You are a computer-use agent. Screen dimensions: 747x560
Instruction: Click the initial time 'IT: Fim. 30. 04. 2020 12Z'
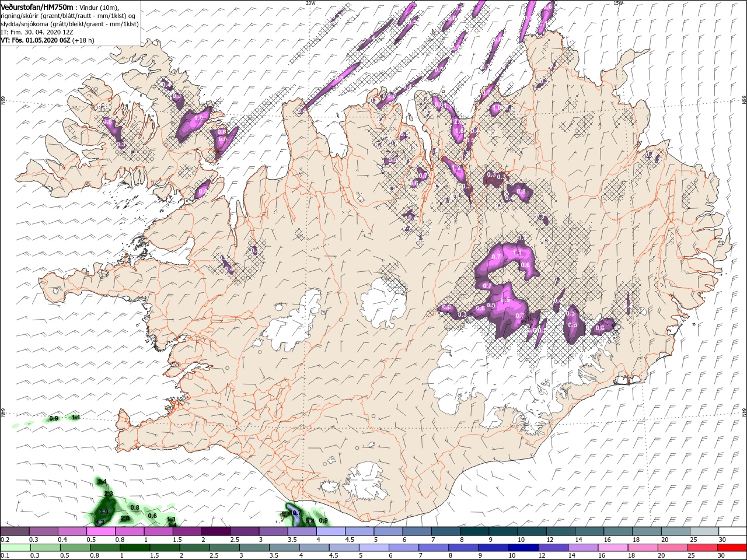[x=37, y=32]
